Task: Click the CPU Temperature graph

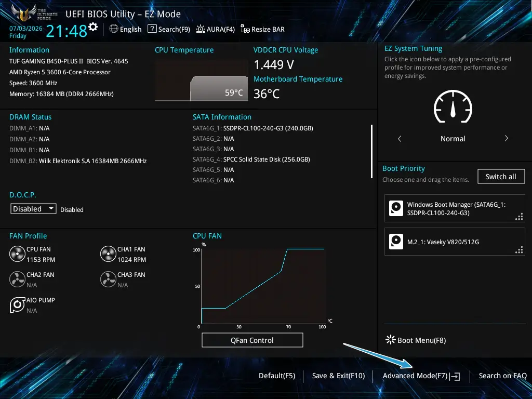Action: [x=201, y=80]
